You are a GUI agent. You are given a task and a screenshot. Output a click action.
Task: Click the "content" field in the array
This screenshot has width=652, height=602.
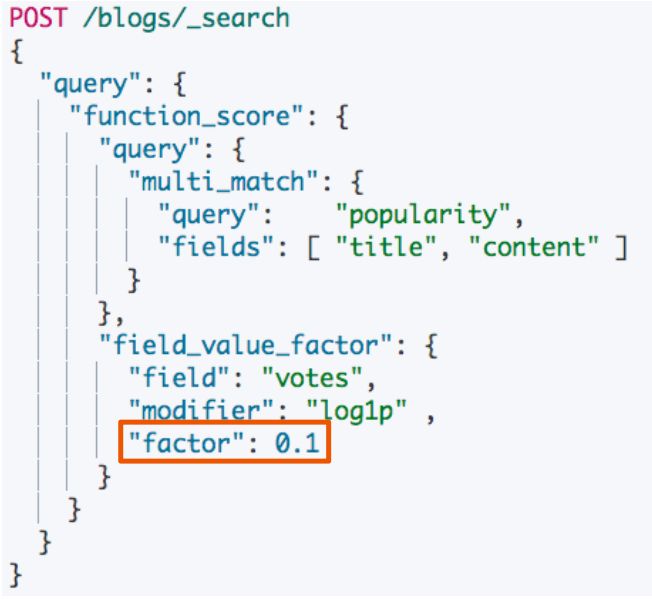540,247
